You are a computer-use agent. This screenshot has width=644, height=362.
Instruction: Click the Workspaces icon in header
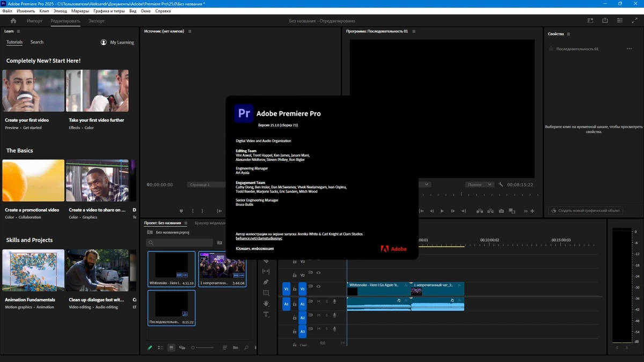[x=590, y=21]
